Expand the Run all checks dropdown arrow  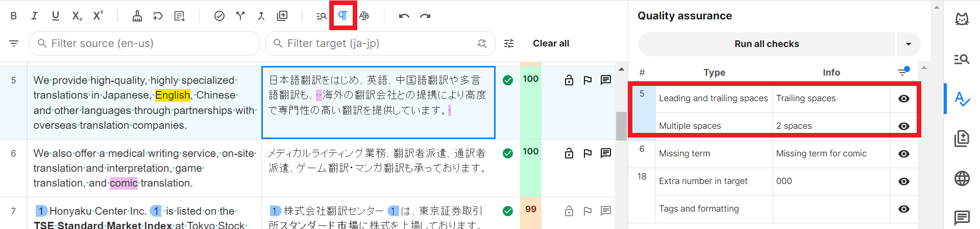tap(908, 44)
